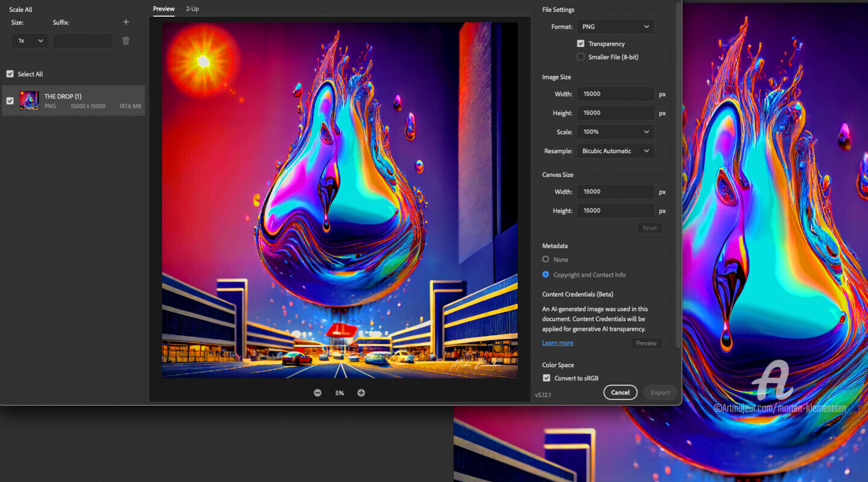This screenshot has height=482, width=868.
Task: Click the Canvas Size Width field
Action: (615, 192)
